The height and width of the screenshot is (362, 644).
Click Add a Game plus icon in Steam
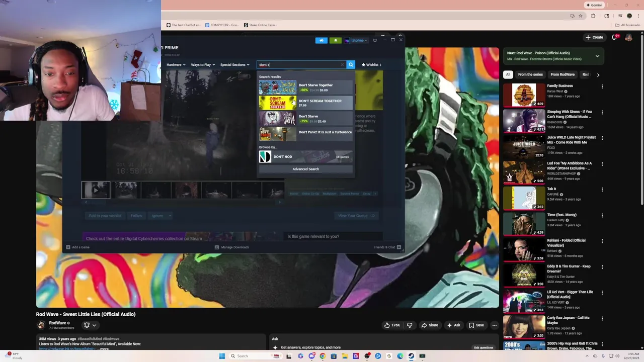click(x=68, y=247)
